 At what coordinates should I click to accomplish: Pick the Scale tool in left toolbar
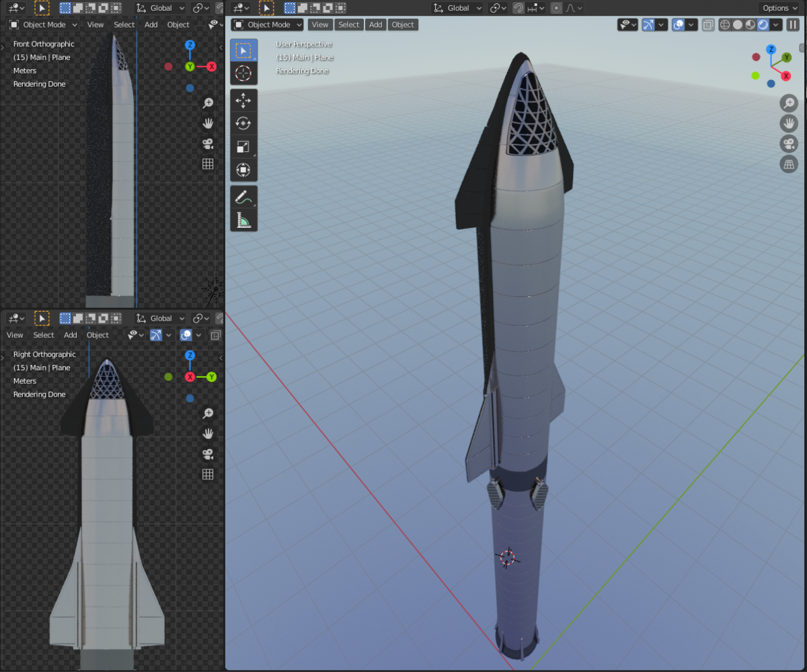point(243,147)
